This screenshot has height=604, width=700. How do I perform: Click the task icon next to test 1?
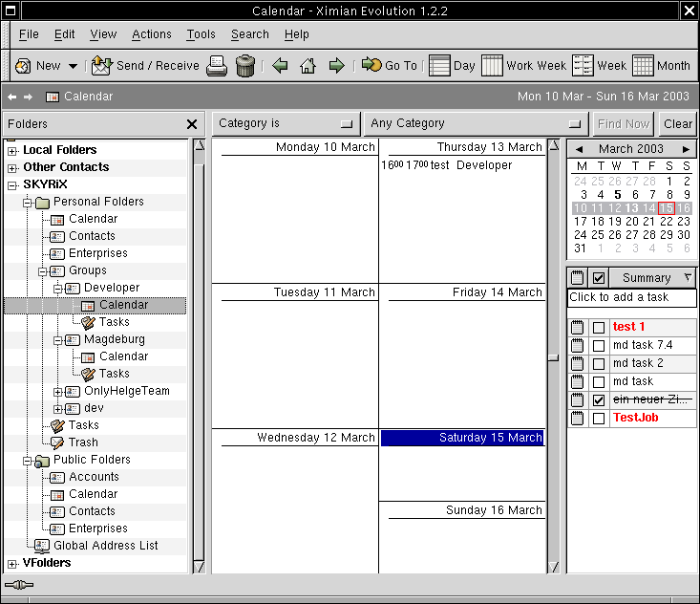577,327
